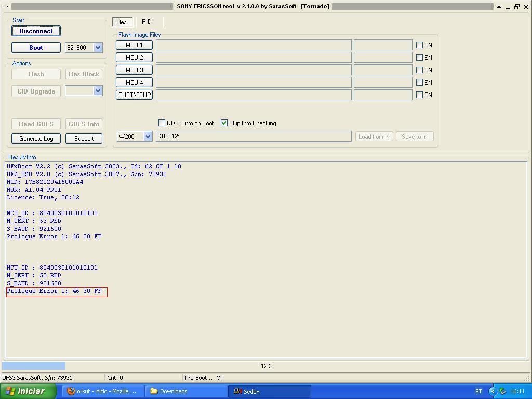The image size is (532, 399).
Task: Open the Windows Iniciar start button
Action: (x=29, y=391)
